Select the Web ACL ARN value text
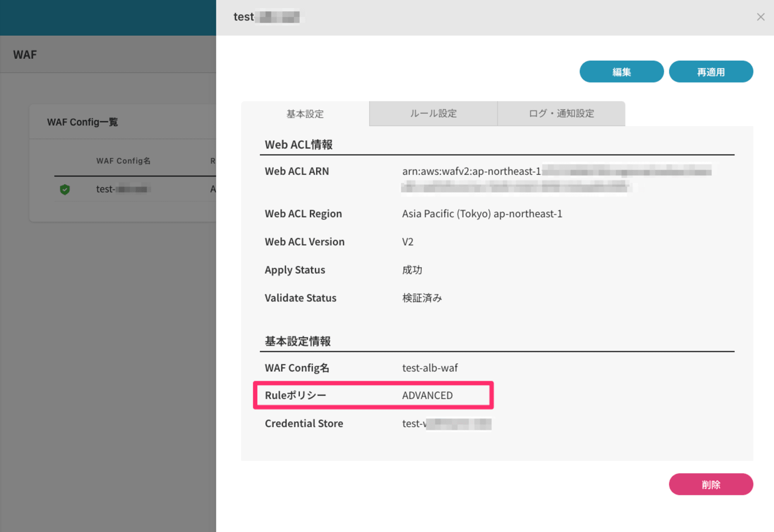 [x=557, y=179]
